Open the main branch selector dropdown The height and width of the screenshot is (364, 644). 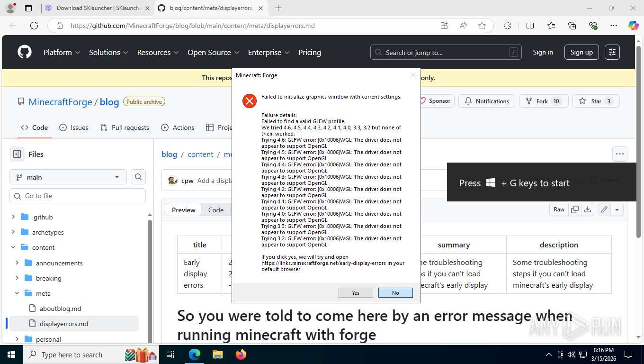[x=68, y=177]
